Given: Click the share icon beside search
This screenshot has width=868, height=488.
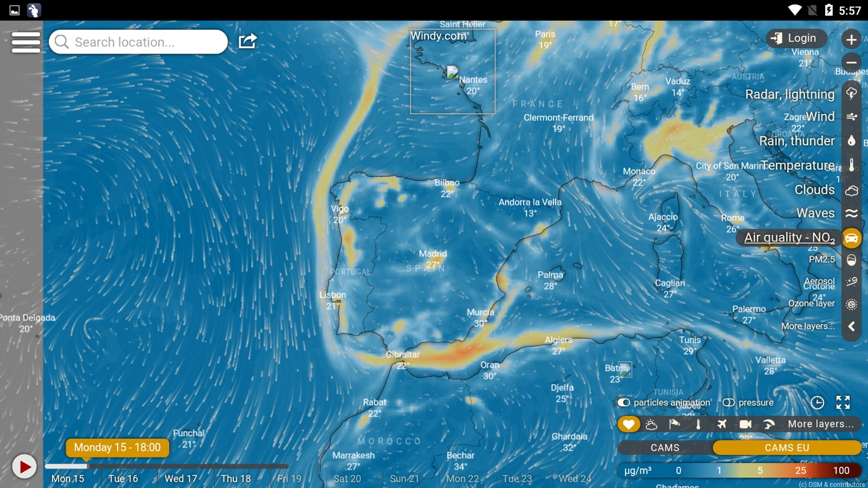Looking at the screenshot, I should pyautogui.click(x=247, y=41).
